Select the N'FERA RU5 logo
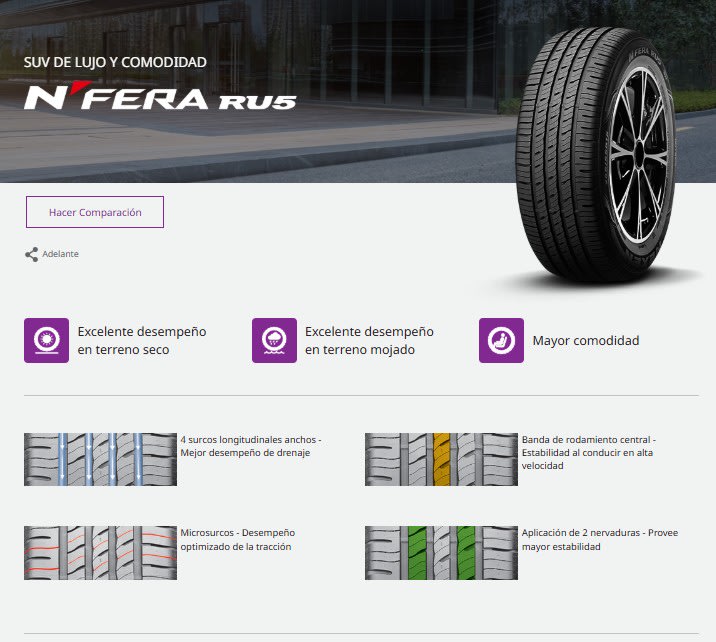Viewport: 716px width, 642px height. click(x=160, y=96)
